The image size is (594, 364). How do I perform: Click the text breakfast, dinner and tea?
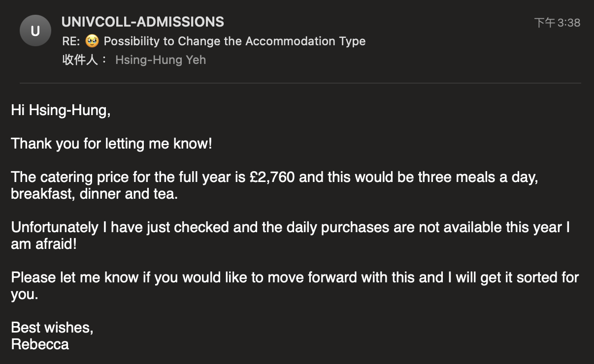point(94,194)
